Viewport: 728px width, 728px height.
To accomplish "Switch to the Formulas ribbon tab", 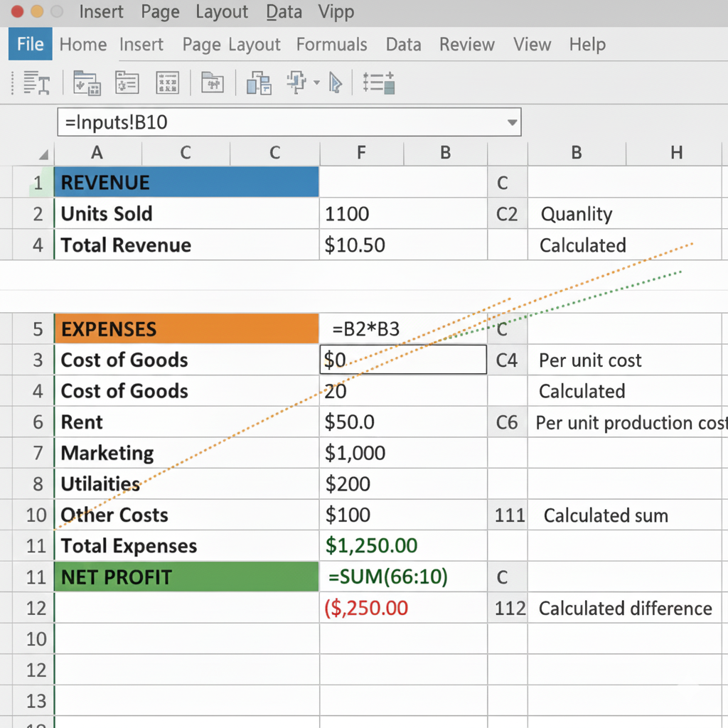I will [331, 44].
